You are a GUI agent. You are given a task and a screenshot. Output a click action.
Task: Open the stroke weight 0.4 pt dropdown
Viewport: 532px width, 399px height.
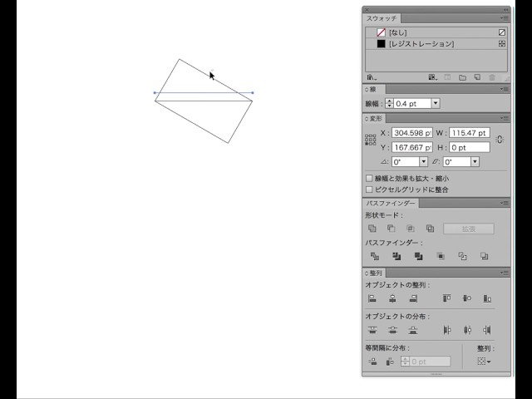click(436, 103)
